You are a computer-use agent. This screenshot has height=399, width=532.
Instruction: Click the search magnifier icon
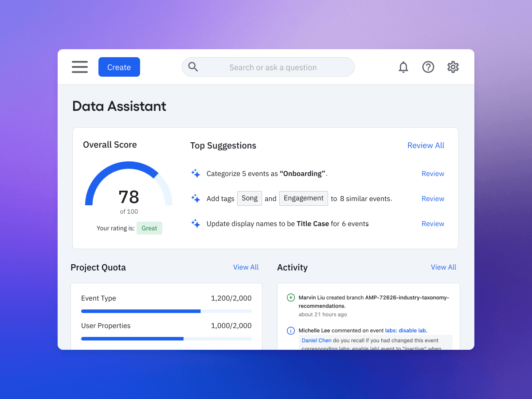click(193, 66)
